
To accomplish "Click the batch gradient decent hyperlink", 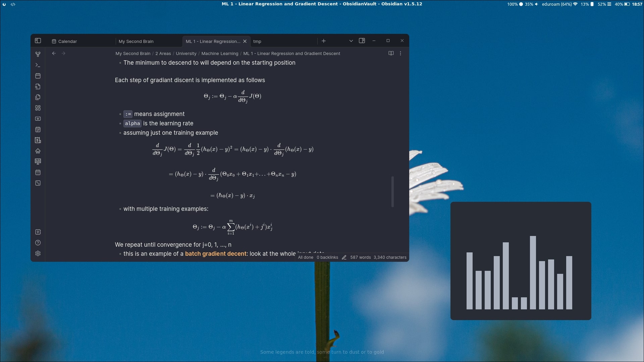I will (x=215, y=254).
